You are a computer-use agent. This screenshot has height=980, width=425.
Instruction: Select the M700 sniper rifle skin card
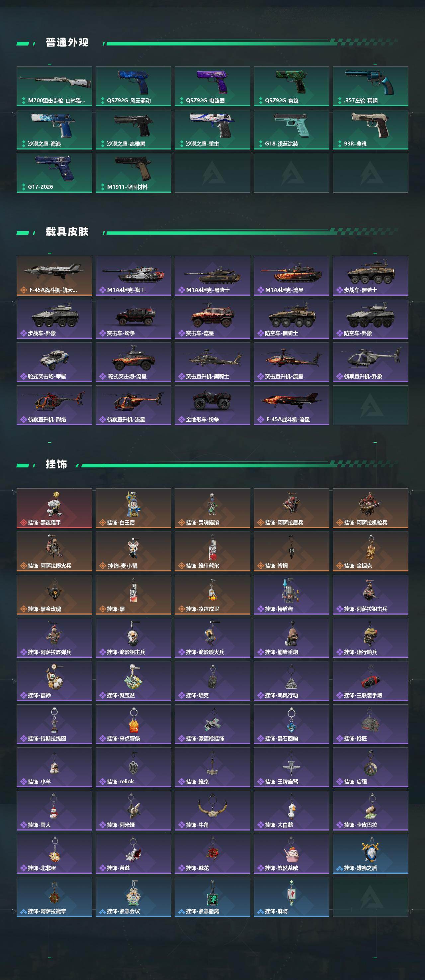pyautogui.click(x=54, y=86)
